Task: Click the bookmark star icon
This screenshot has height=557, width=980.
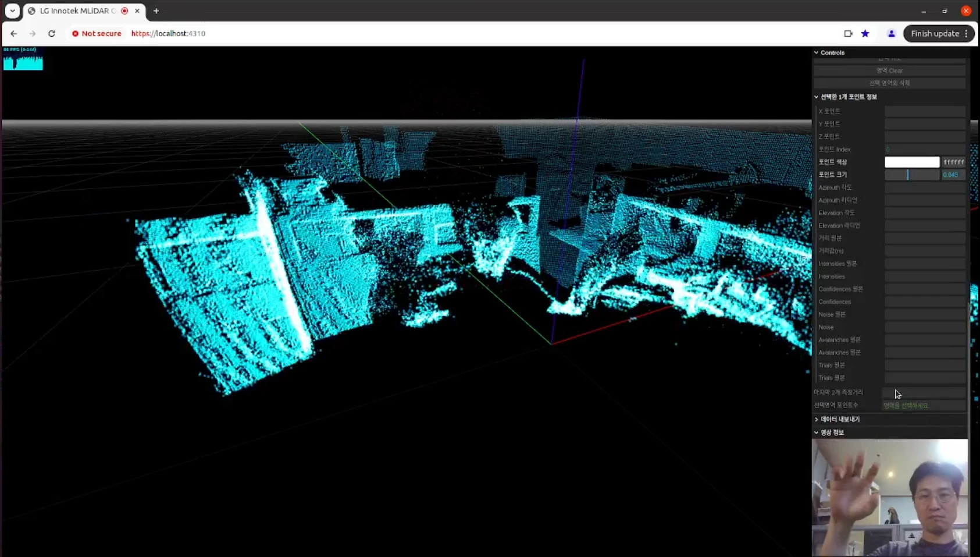Action: [x=865, y=34]
